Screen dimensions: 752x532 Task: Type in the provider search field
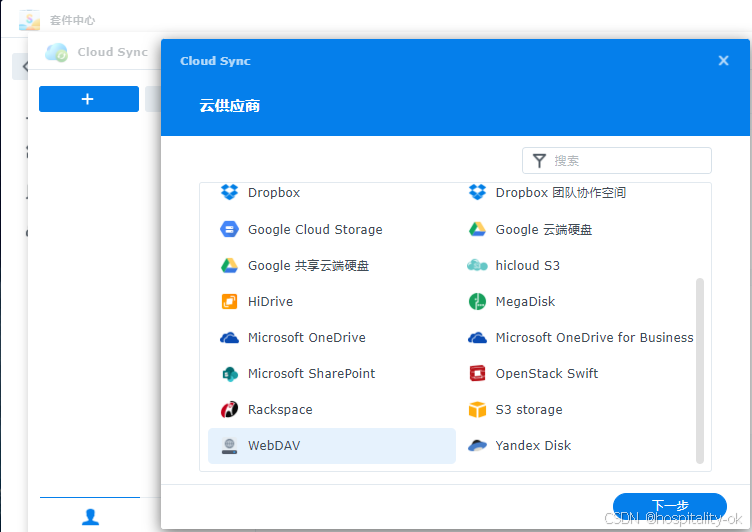click(628, 161)
